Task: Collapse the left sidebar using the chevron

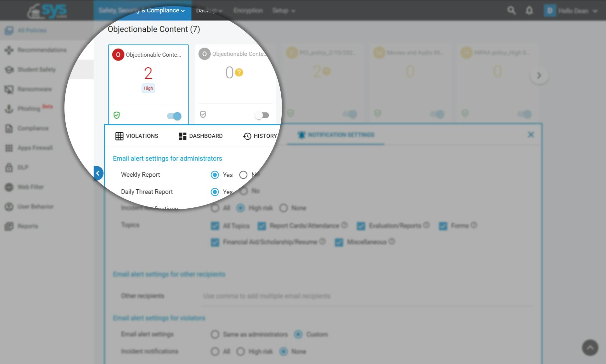Action: coord(98,173)
